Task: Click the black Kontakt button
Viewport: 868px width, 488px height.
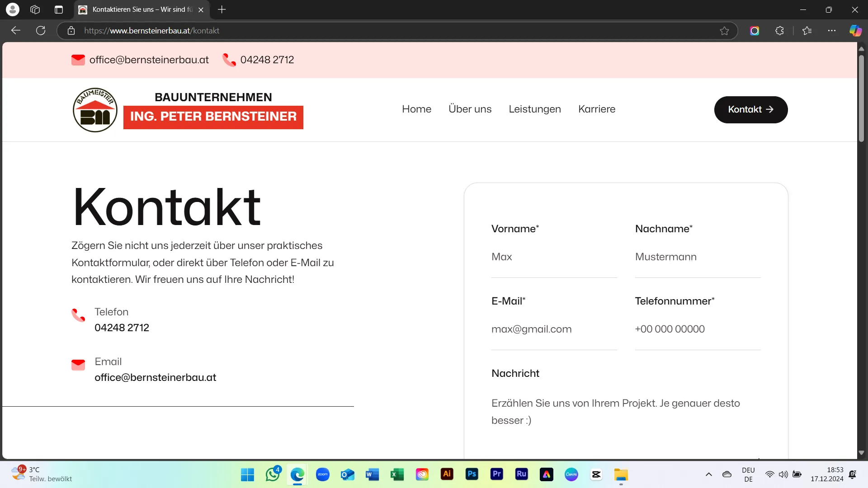Action: (x=751, y=110)
